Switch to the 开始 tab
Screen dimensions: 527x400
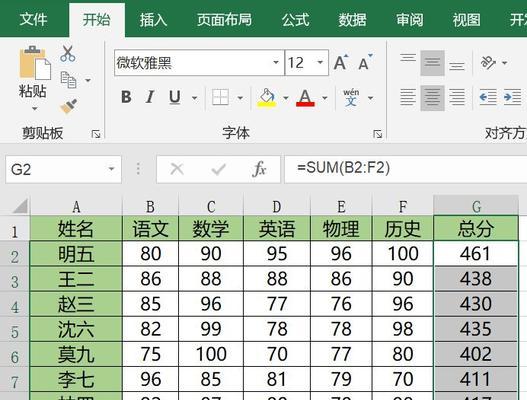point(97,19)
